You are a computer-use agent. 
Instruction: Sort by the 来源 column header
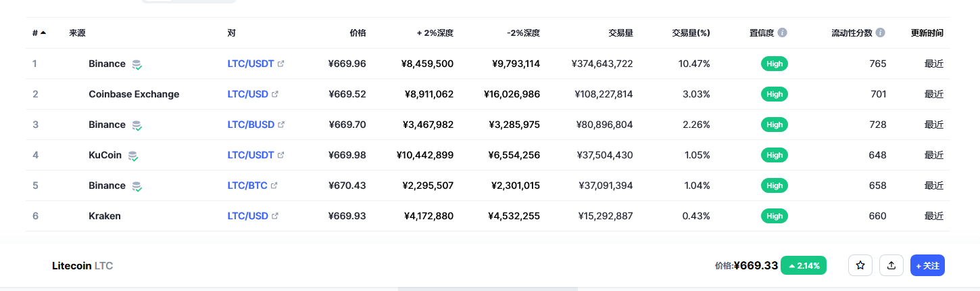tap(77, 32)
